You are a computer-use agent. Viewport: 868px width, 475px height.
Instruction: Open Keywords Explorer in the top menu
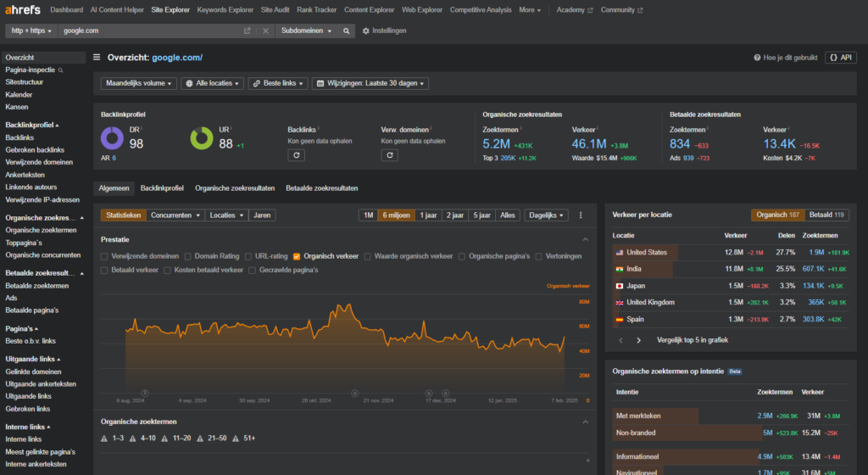point(224,10)
